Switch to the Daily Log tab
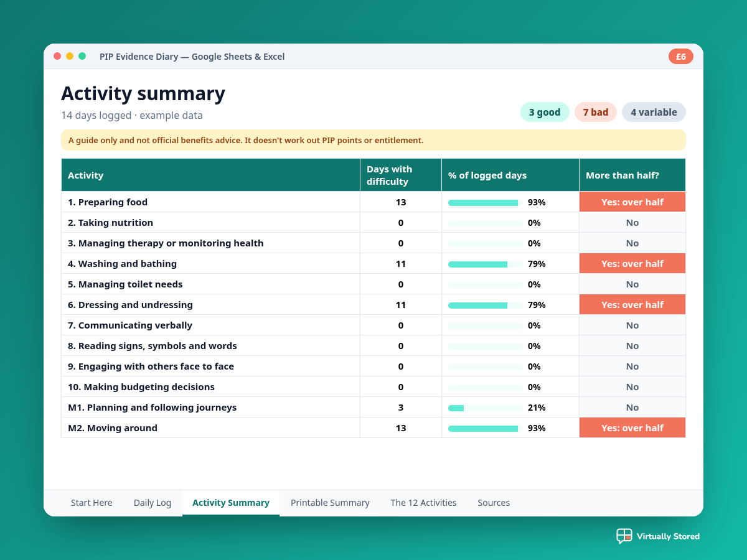Viewport: 747px width, 560px height. click(153, 503)
